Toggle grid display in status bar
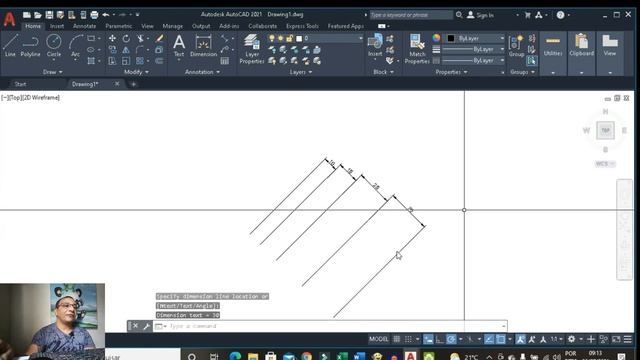 pyautogui.click(x=396, y=339)
